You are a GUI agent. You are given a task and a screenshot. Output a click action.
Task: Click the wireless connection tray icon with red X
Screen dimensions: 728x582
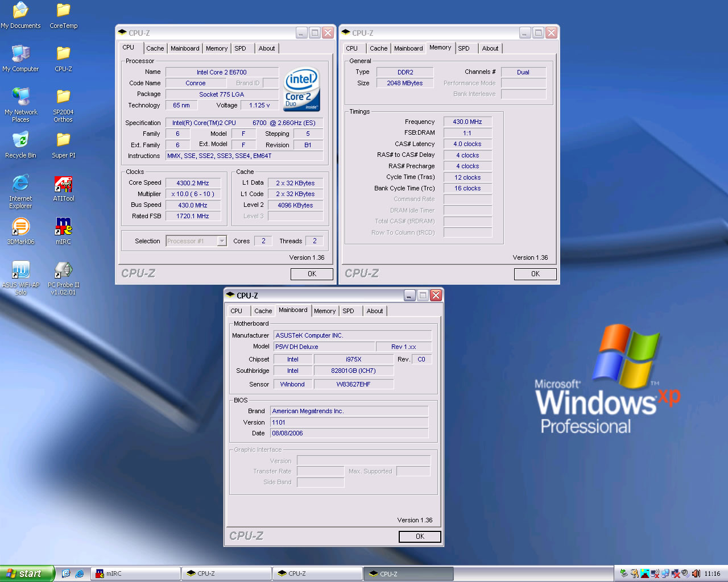[x=655, y=573]
